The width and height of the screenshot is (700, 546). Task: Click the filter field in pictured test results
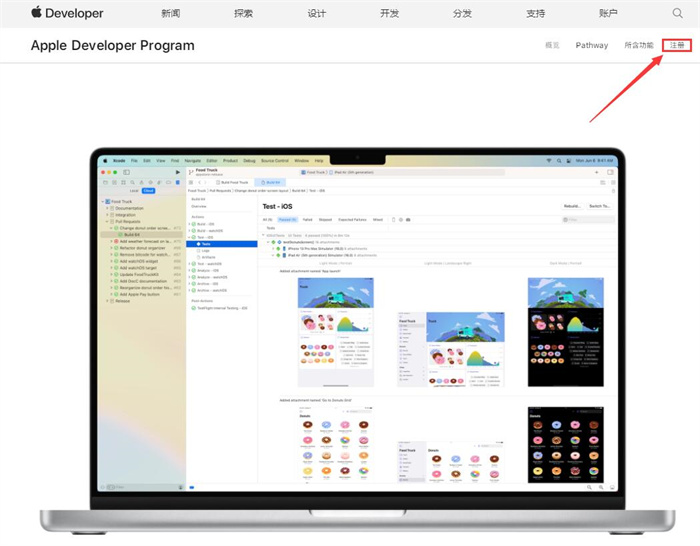point(588,220)
